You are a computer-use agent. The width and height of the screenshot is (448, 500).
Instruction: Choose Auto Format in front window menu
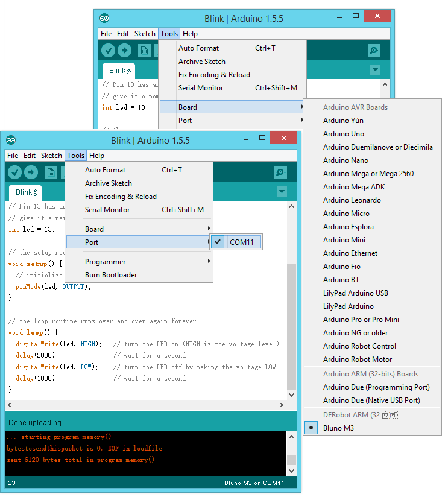click(x=139, y=170)
